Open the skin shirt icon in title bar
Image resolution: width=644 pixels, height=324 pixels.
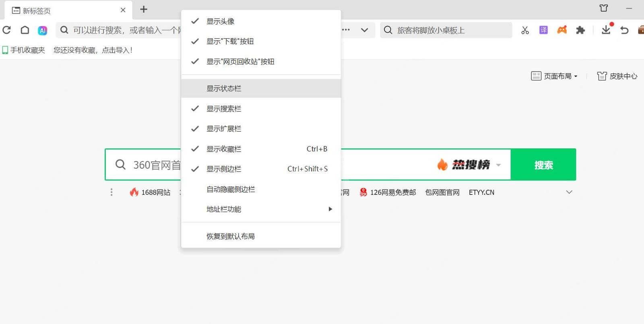pyautogui.click(x=603, y=8)
